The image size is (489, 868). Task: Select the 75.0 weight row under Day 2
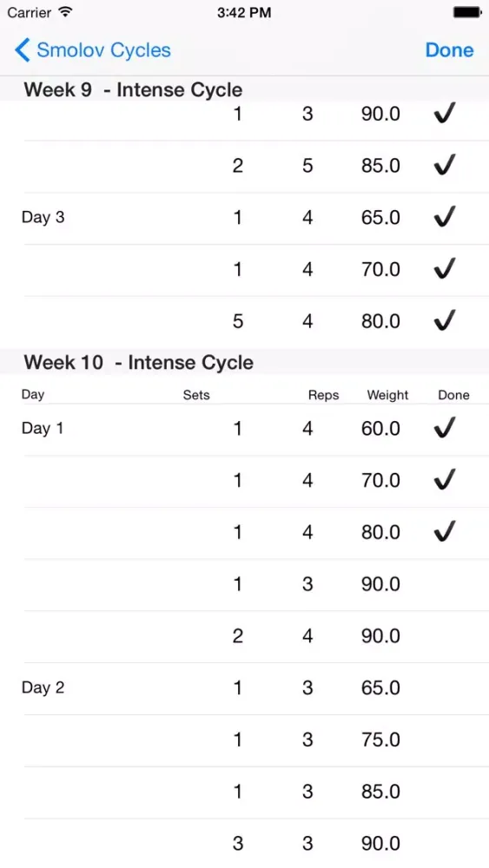point(244,740)
